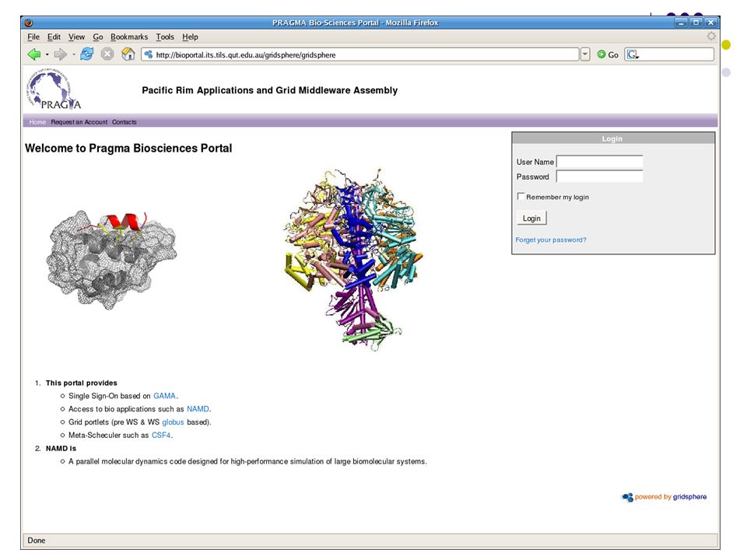Image resolution: width=747 pixels, height=560 pixels.
Task: Click the grey mesh protein image
Action: click(111, 260)
